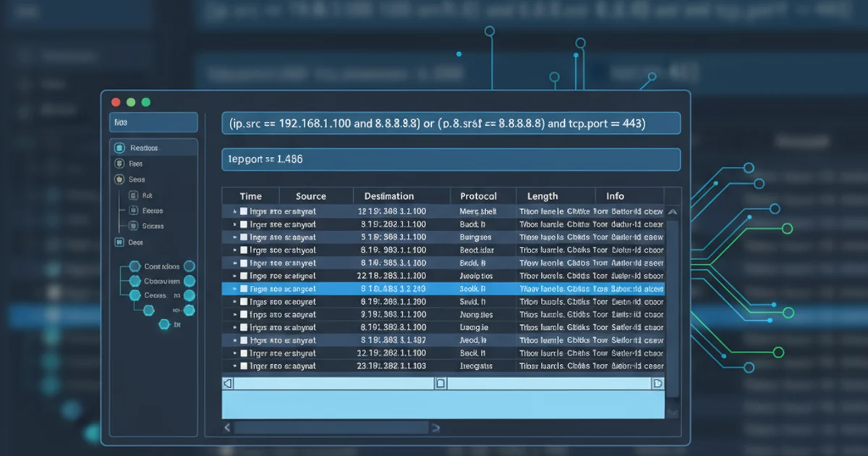Viewport: 868px width, 456px height.
Task: Select the hexagon node left of Cont idoos
Action: pyautogui.click(x=134, y=266)
